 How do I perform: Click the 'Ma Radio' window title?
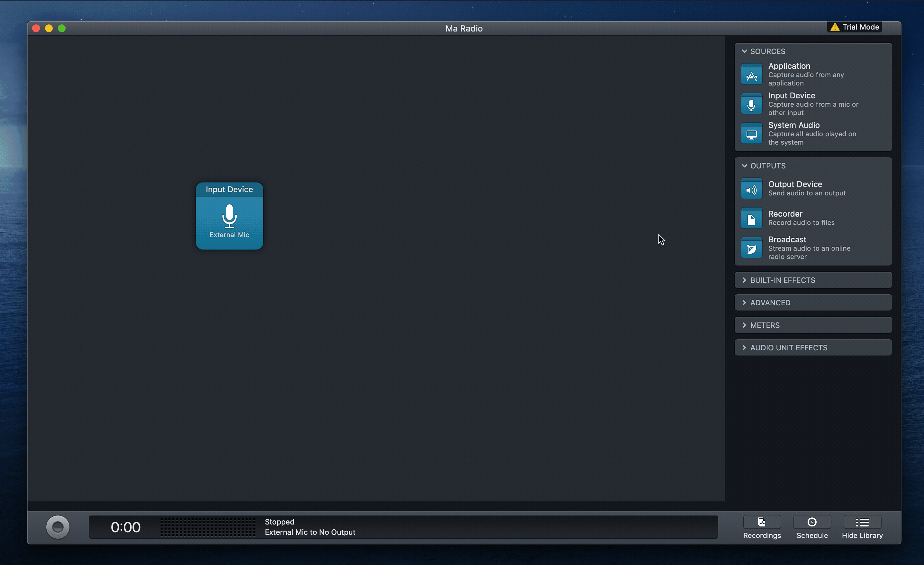[x=464, y=29]
